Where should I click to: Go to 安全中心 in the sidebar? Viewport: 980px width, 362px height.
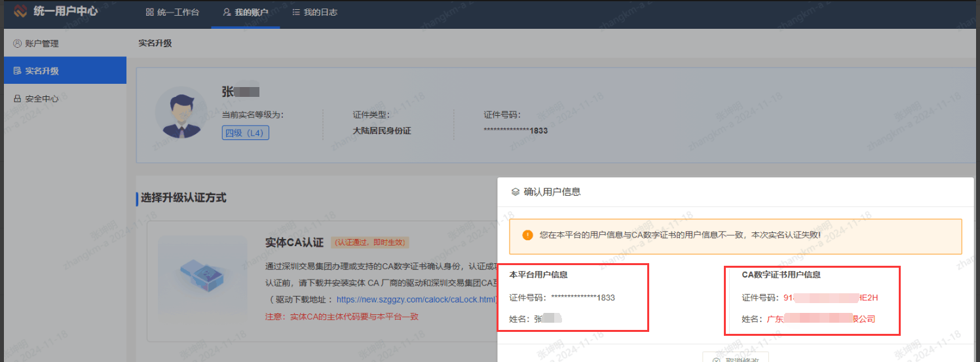point(42,99)
